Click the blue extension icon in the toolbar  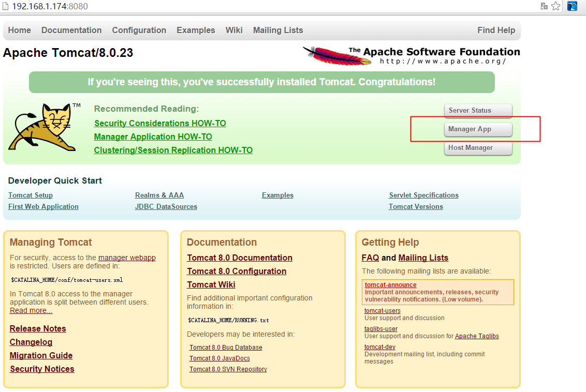click(572, 6)
